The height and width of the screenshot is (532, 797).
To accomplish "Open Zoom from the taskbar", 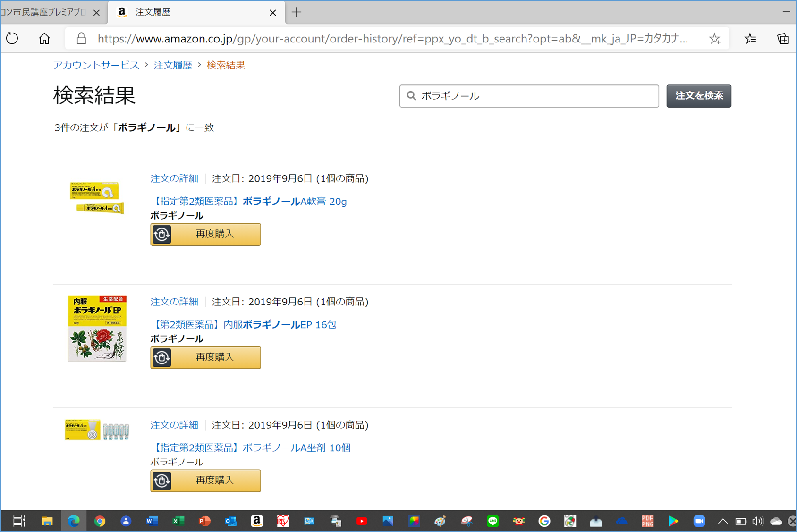I will 699,521.
